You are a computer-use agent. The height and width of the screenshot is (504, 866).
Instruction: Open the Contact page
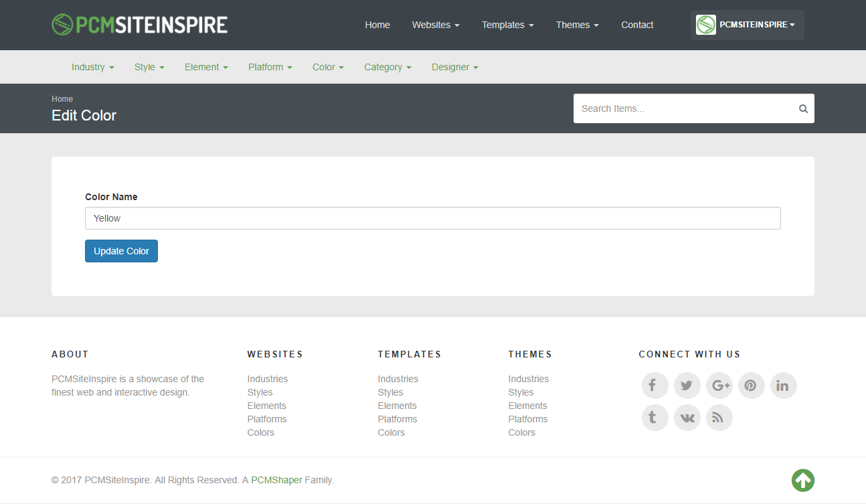click(x=637, y=25)
